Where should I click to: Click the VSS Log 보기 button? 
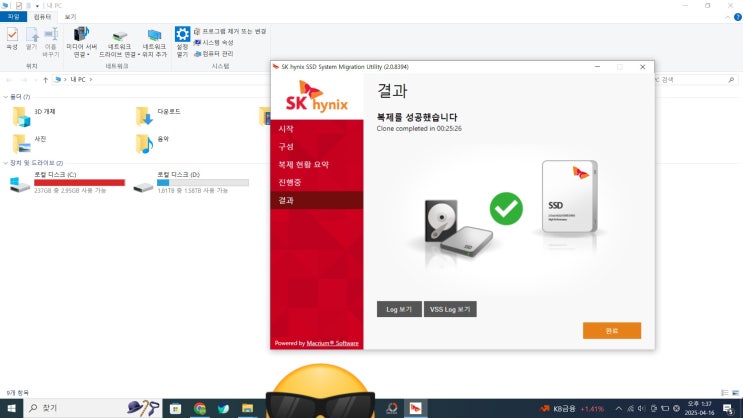point(450,309)
